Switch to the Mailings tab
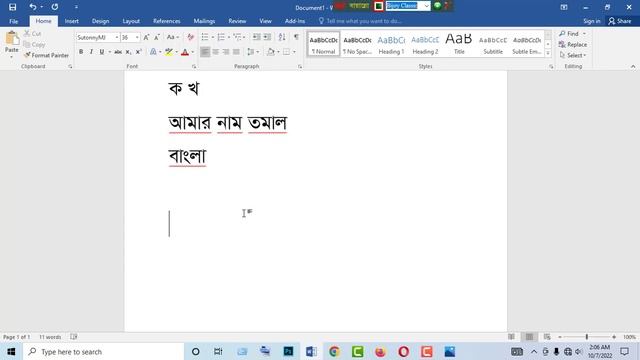Image resolution: width=640 pixels, height=360 pixels. coord(204,21)
